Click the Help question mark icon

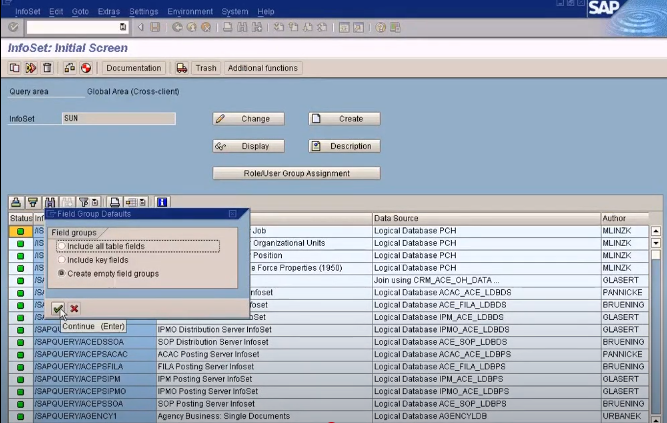tap(380, 28)
